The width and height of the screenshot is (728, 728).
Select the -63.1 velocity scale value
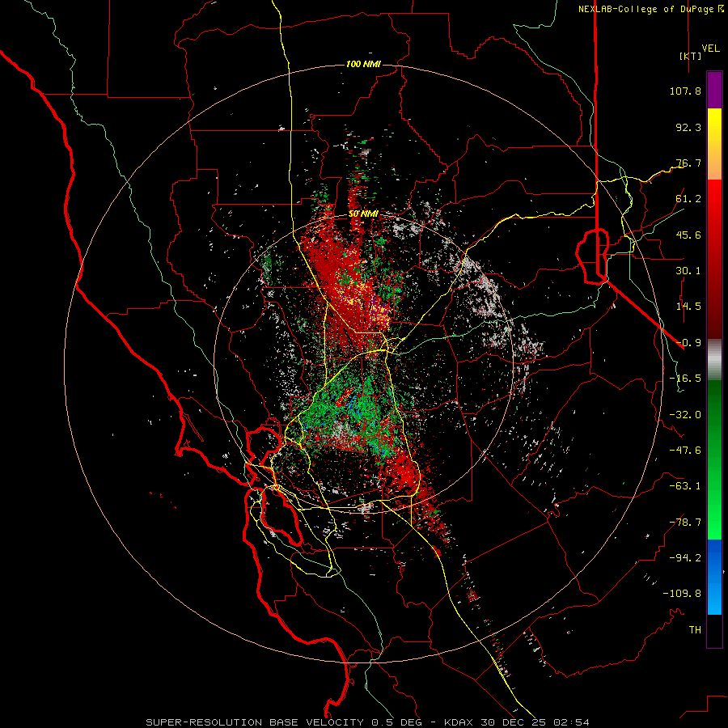pyautogui.click(x=685, y=486)
